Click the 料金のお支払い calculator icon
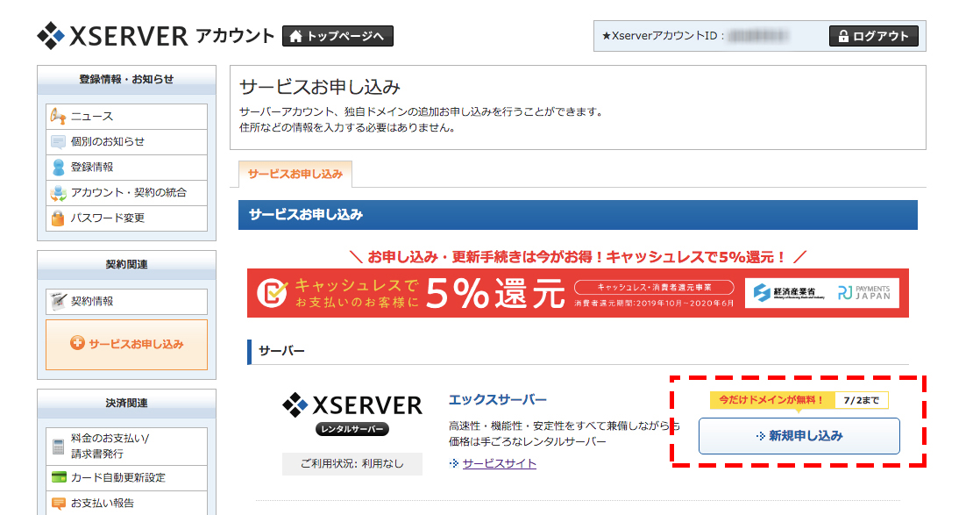The width and height of the screenshot is (980, 515). coord(59,446)
